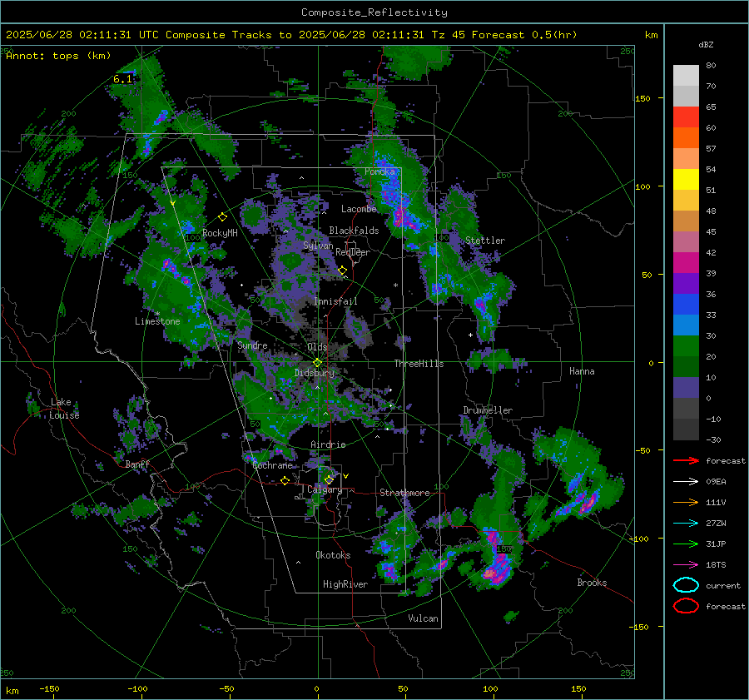Click the Limestone label
Viewport: 749px width, 700px height.
point(157,321)
